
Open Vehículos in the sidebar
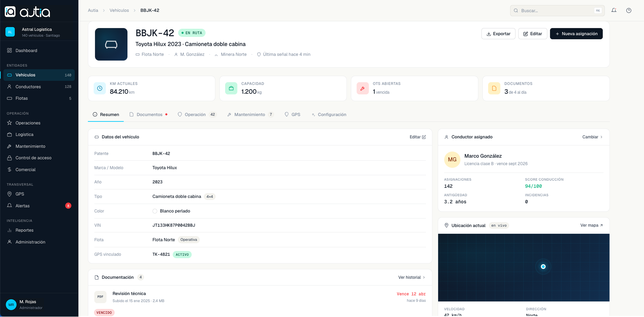click(39, 75)
